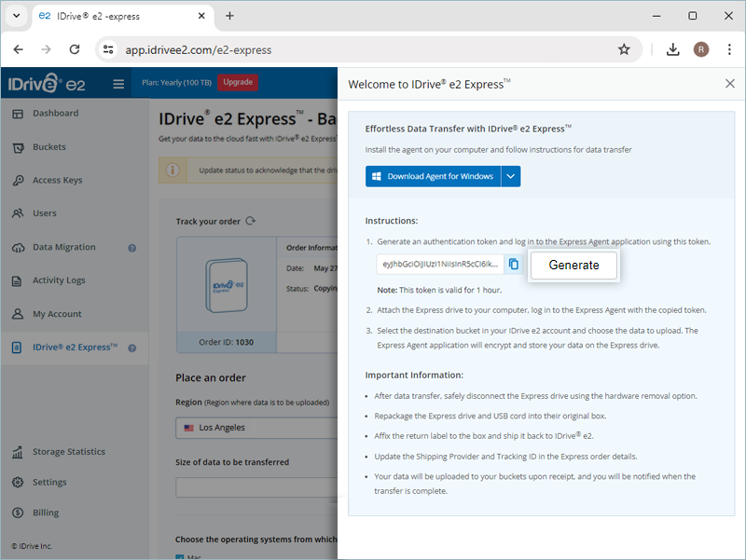Screen dimensions: 746x560
Task: Click the e2 Express drive icon in sidebar
Action: click(17, 348)
